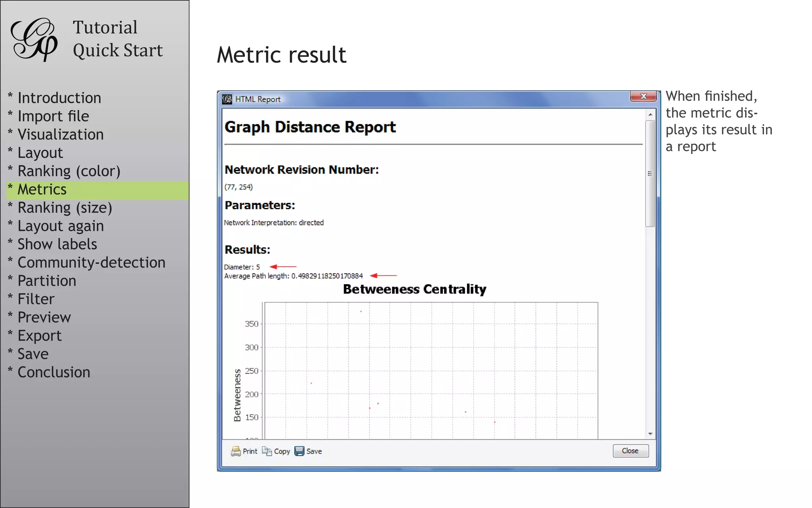Click the Gephi logo in tutorial sidebar

tap(34, 39)
